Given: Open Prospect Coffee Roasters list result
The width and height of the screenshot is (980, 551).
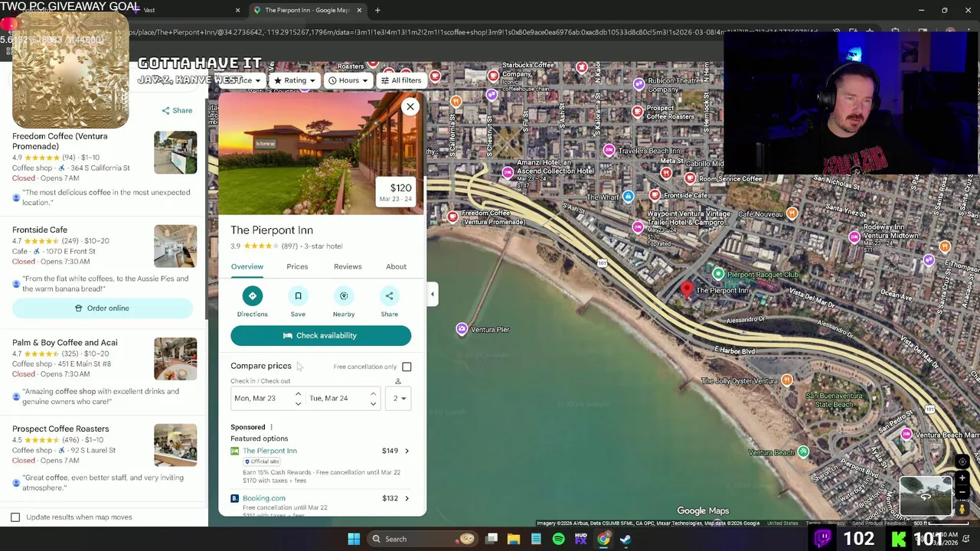Looking at the screenshot, I should pos(60,429).
